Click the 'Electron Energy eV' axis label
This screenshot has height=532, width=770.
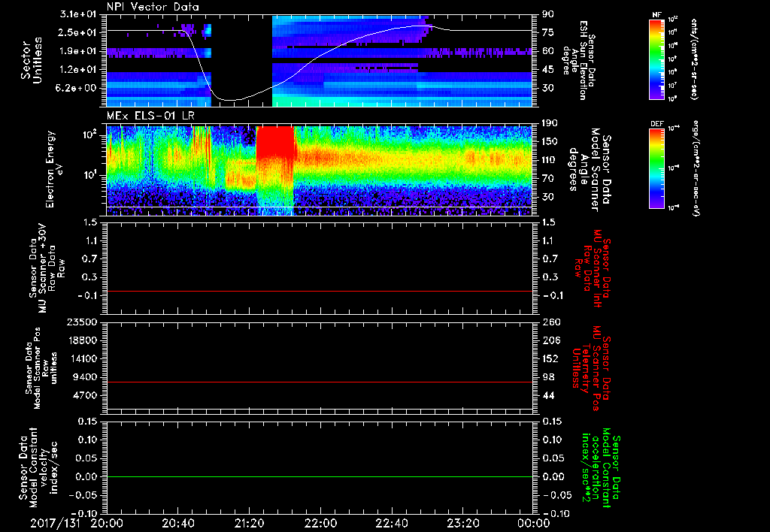click(x=55, y=169)
